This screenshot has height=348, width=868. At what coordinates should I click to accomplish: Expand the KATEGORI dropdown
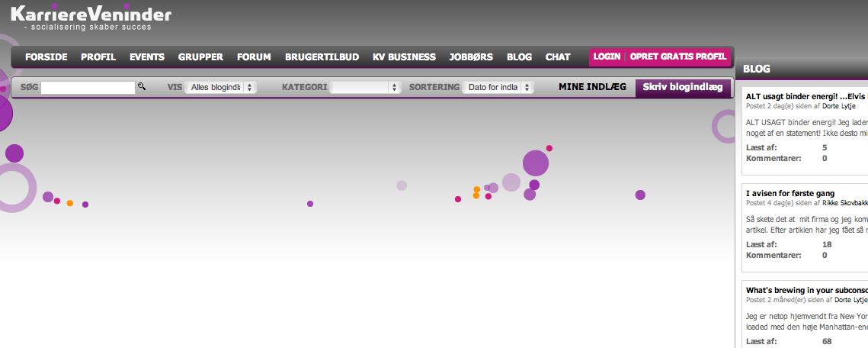[x=366, y=88]
